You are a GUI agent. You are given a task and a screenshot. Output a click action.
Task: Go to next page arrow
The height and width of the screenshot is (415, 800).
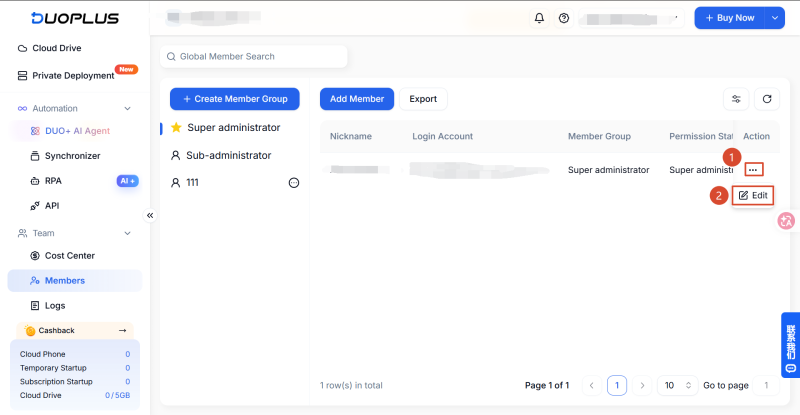tap(642, 385)
